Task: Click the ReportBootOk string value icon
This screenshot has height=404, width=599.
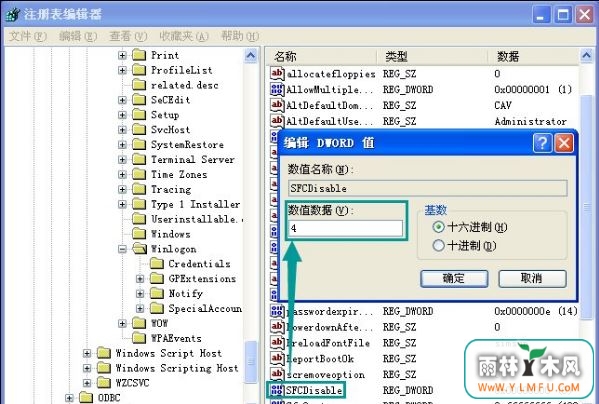Action: 277,358
